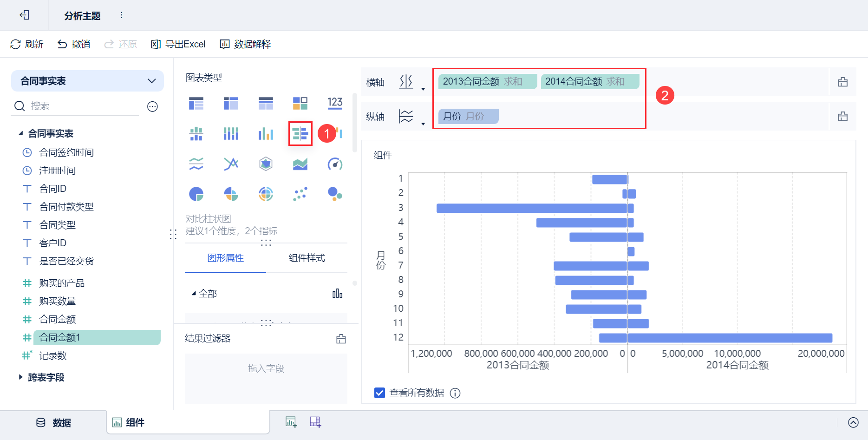
Task: Click the add dashboard icon at bottom
Action: (x=315, y=422)
